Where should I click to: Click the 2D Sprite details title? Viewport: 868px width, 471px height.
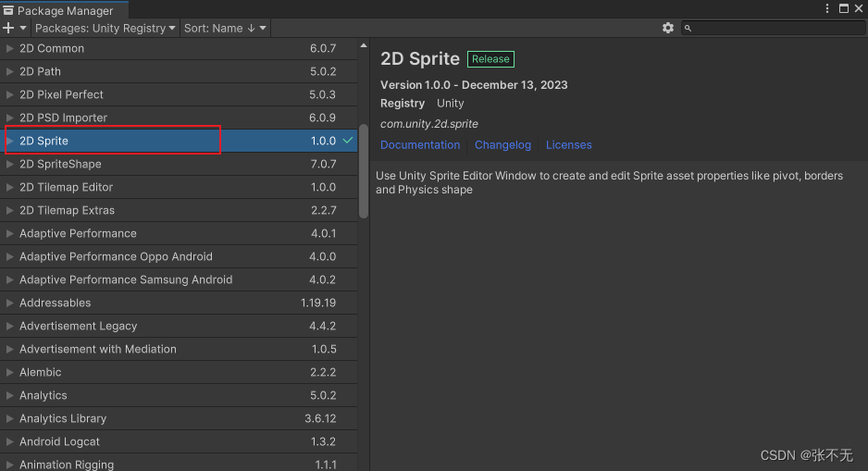tap(420, 58)
